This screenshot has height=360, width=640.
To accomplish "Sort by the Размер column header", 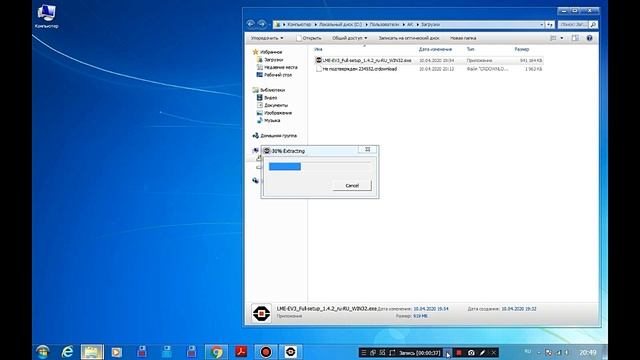I will (522, 49).
